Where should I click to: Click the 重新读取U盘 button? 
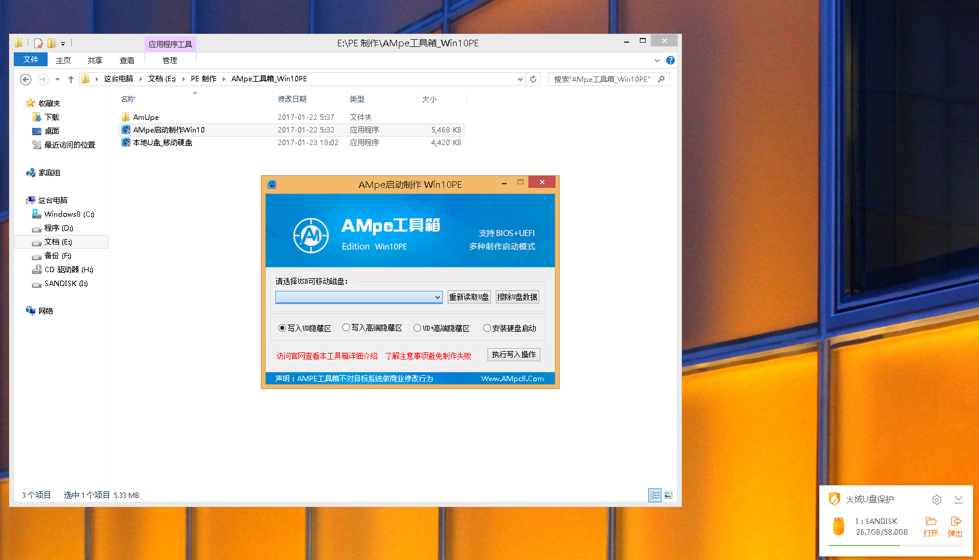click(x=469, y=297)
